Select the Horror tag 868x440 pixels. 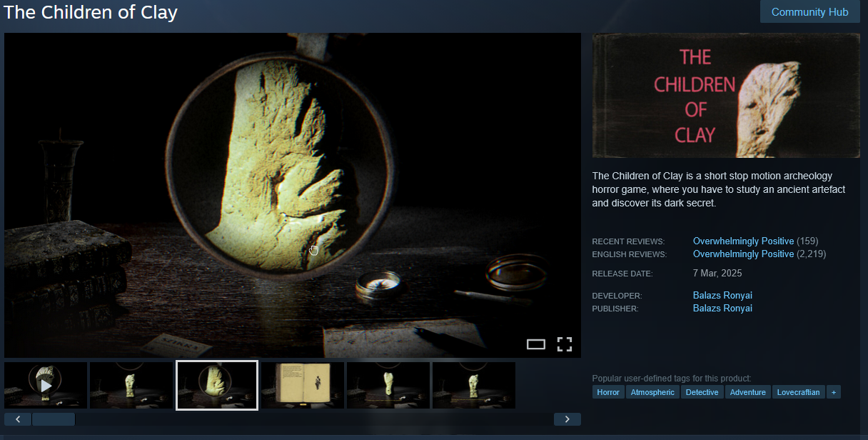coord(608,392)
